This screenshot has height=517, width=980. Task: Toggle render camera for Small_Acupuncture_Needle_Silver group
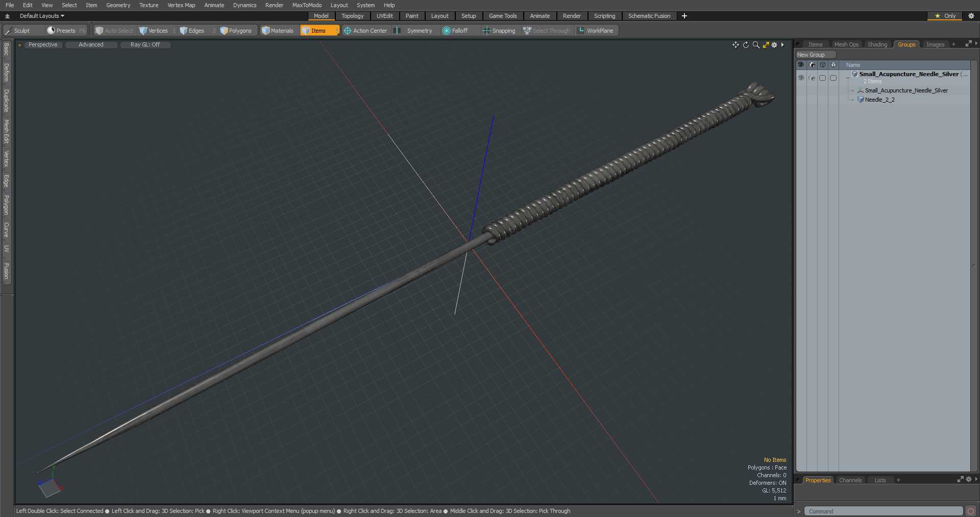tap(812, 78)
